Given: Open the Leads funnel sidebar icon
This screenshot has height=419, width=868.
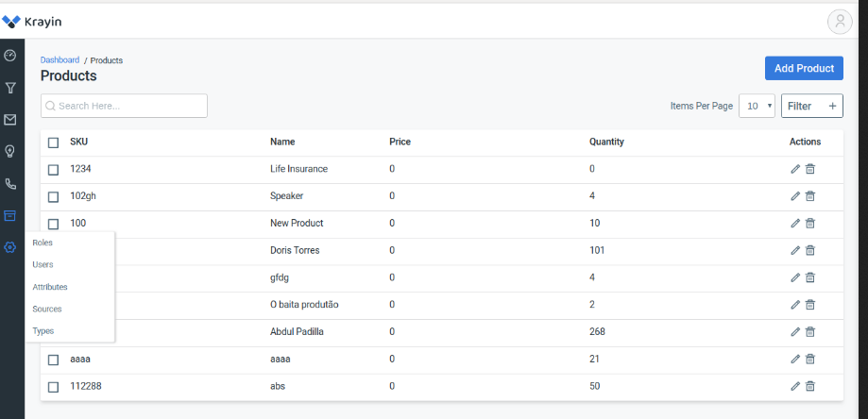Looking at the screenshot, I should 10,88.
